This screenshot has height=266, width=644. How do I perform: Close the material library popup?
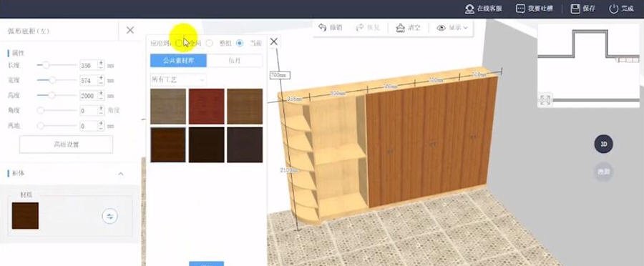tap(273, 41)
